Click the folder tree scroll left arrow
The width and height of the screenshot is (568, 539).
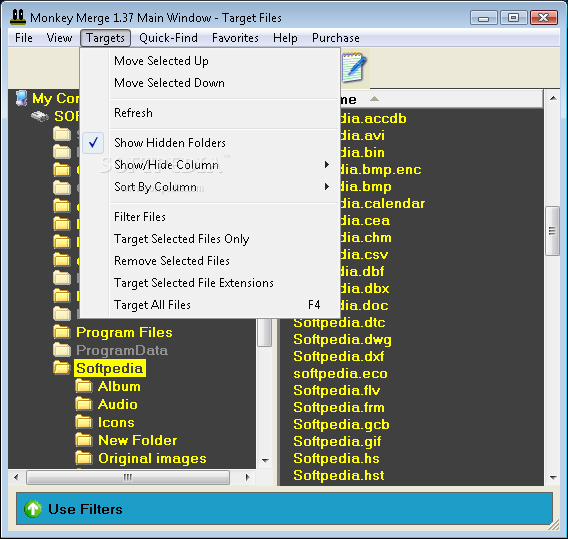click(x=16, y=477)
